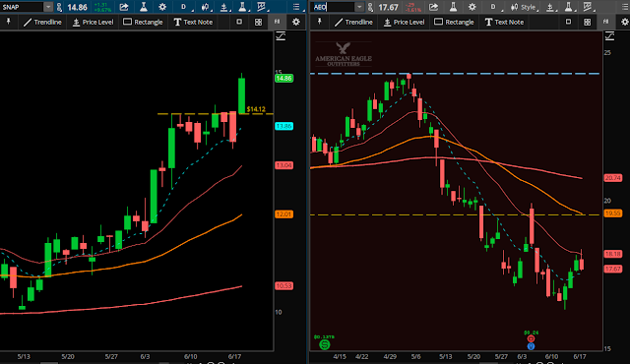The height and width of the screenshot is (364, 630).
Task: Click the 17.67 price bubble on AEO axis
Action: click(613, 269)
